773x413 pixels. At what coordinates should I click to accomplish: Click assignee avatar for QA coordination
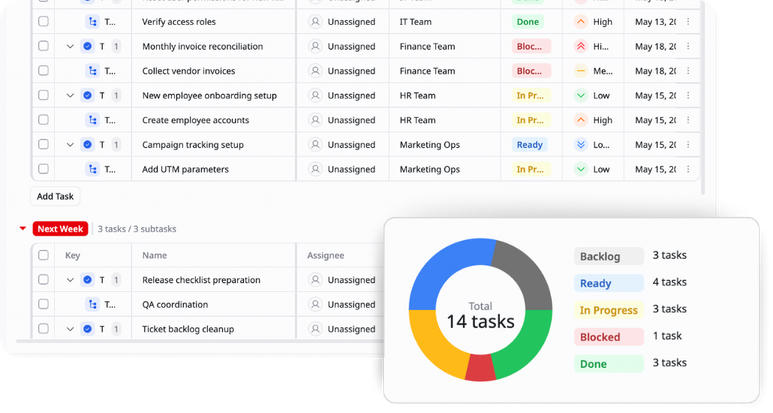click(315, 305)
